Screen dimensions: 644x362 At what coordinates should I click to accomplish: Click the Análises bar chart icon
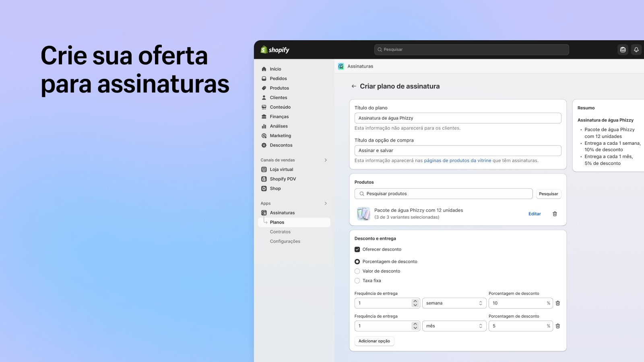pos(264,126)
